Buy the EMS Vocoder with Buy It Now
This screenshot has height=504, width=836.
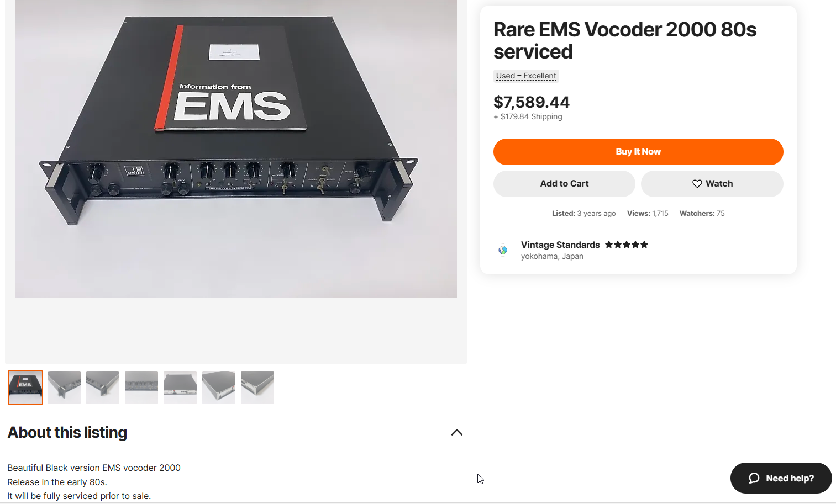638,152
